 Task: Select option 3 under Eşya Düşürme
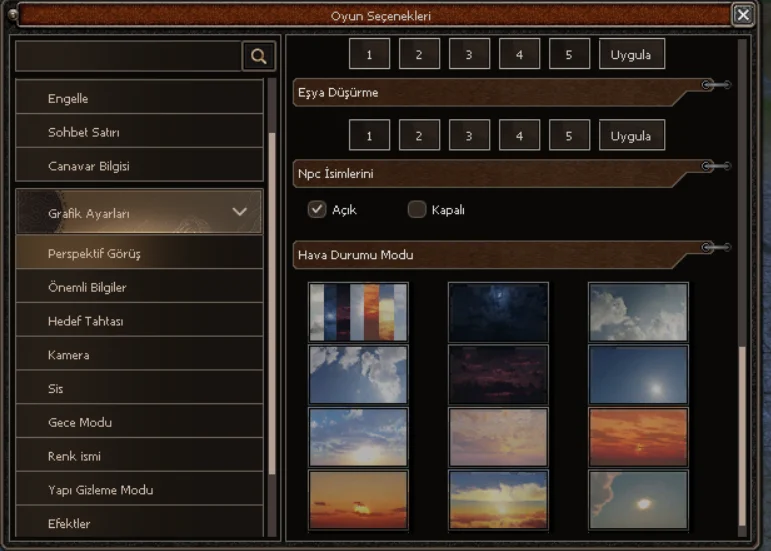click(x=469, y=136)
